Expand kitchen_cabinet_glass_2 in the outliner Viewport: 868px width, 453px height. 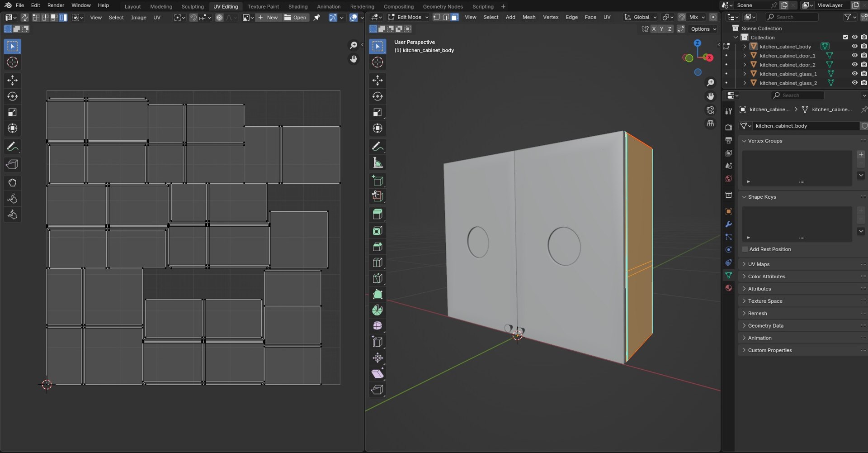point(745,83)
